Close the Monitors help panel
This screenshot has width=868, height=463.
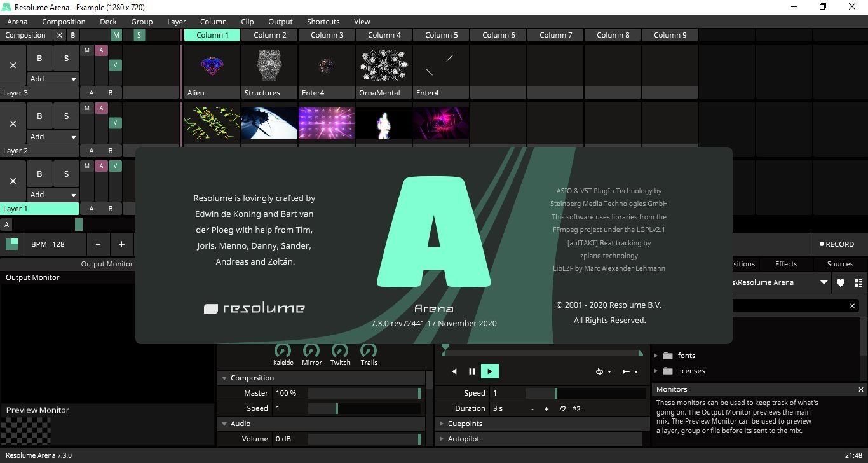(861, 389)
